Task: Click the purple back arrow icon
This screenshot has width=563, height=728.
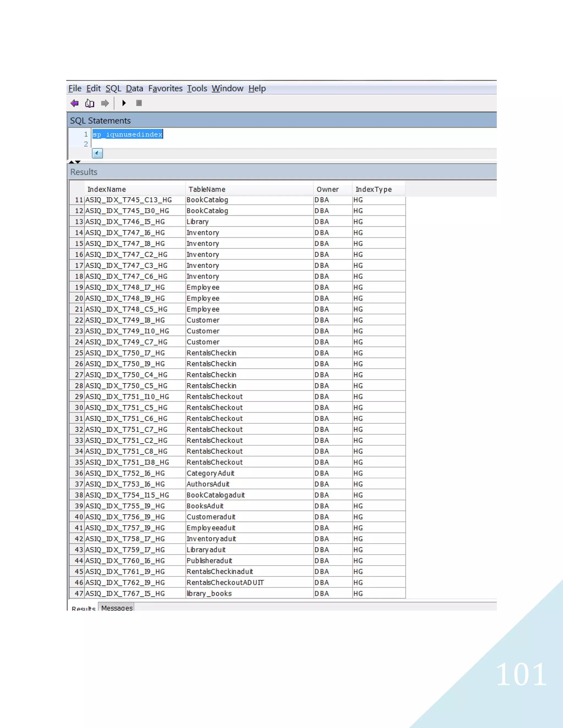Action: click(x=75, y=103)
